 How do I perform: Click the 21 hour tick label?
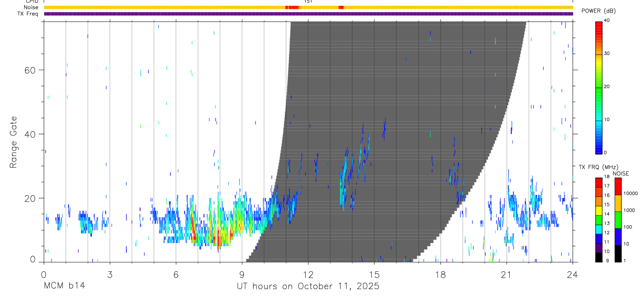click(507, 274)
